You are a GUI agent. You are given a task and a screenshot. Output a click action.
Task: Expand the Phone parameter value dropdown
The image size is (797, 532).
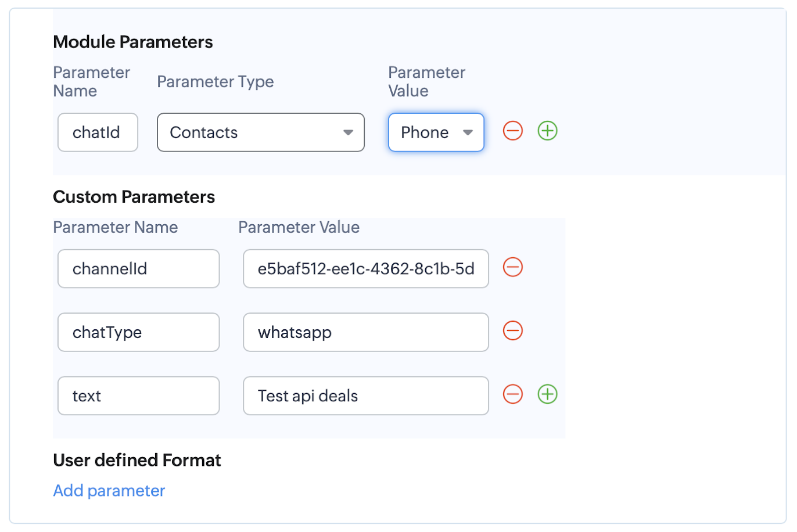click(436, 132)
